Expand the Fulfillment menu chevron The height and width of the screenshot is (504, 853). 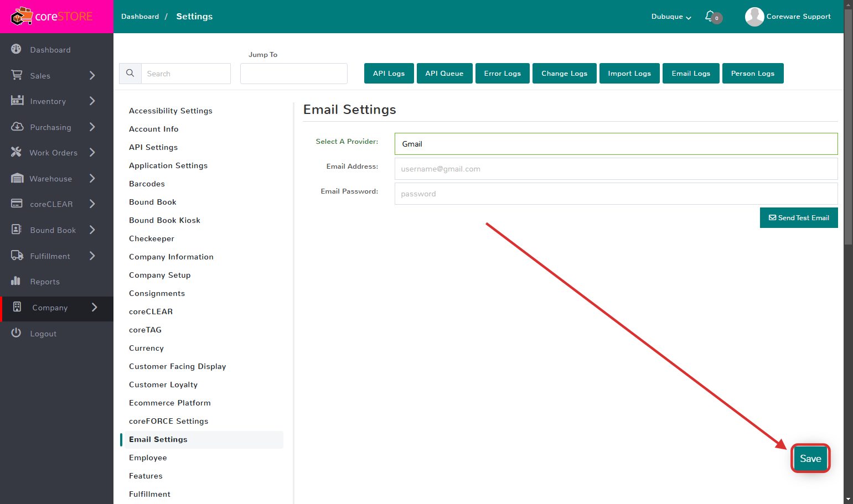click(92, 256)
